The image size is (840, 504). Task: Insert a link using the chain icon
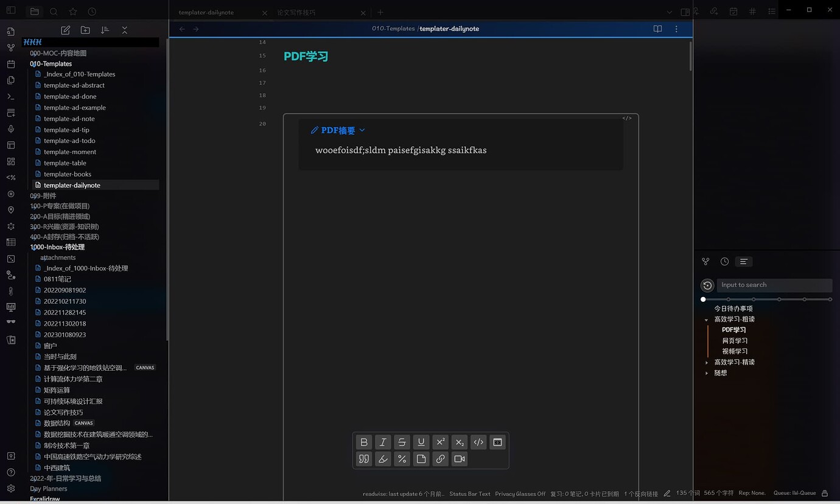pyautogui.click(x=440, y=459)
